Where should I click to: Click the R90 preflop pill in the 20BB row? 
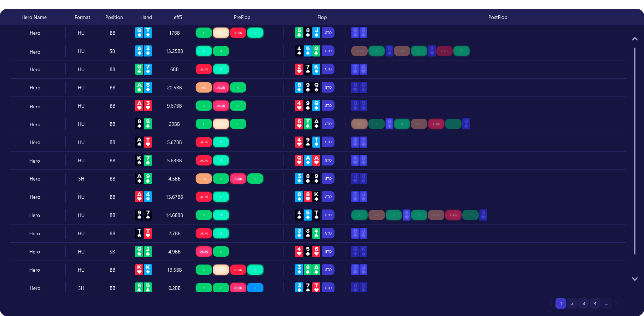point(221,124)
